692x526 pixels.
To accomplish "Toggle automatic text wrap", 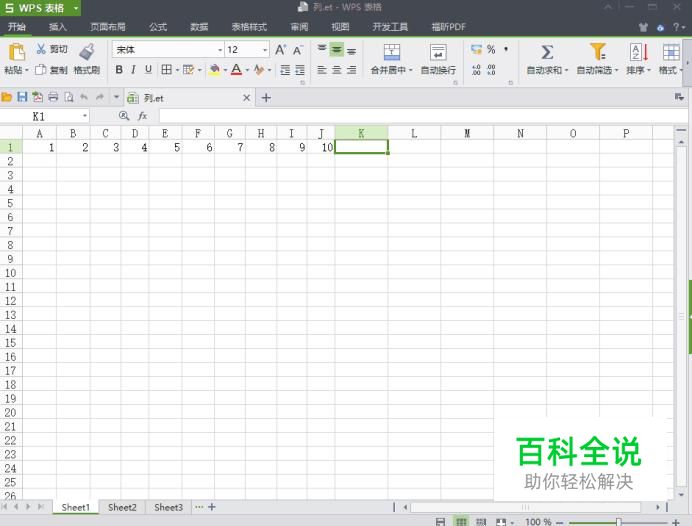I will pyautogui.click(x=438, y=59).
